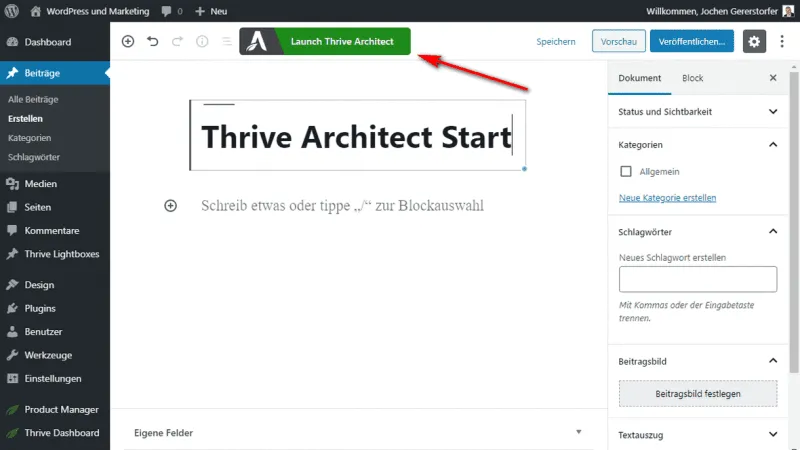Expand the Textauszug panel
Viewport: 800px width, 450px height.
697,435
